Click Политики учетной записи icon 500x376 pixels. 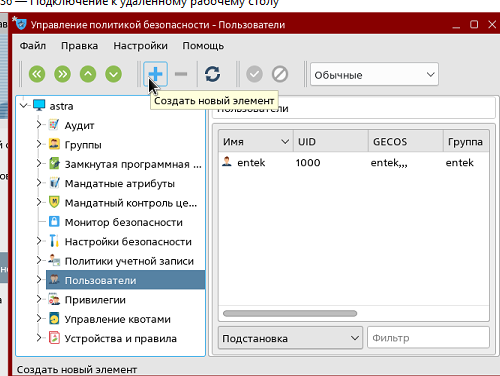click(x=54, y=260)
